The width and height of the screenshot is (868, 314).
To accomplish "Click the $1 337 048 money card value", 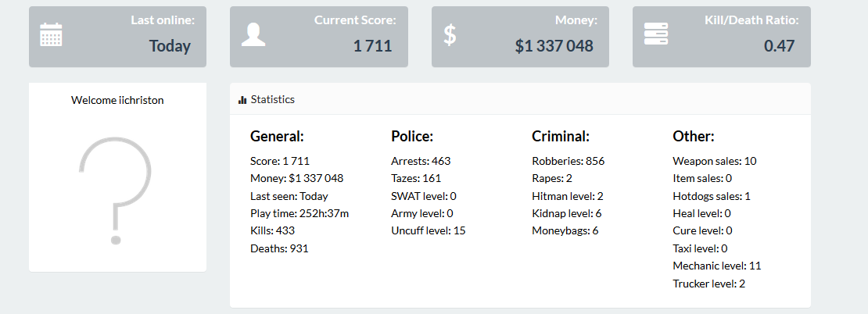I will pyautogui.click(x=554, y=46).
